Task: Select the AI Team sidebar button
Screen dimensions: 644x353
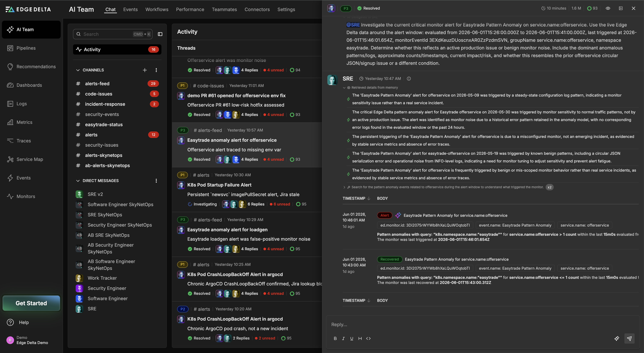Action: [x=31, y=29]
